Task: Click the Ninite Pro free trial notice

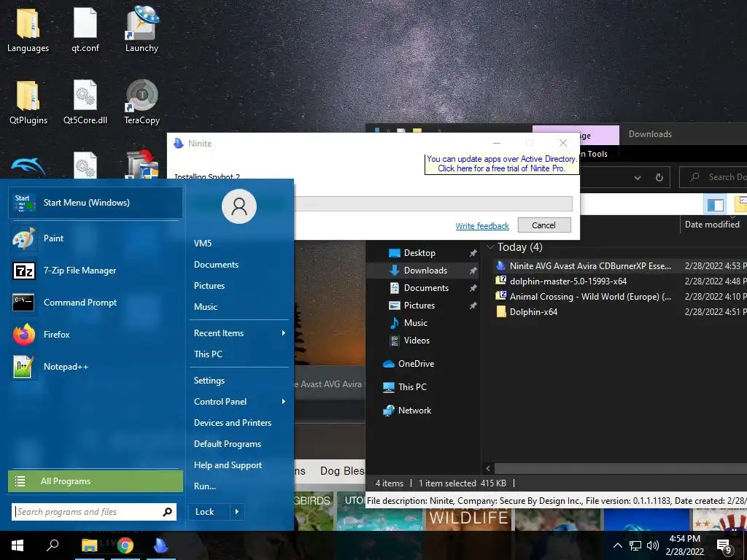Action: [501, 163]
